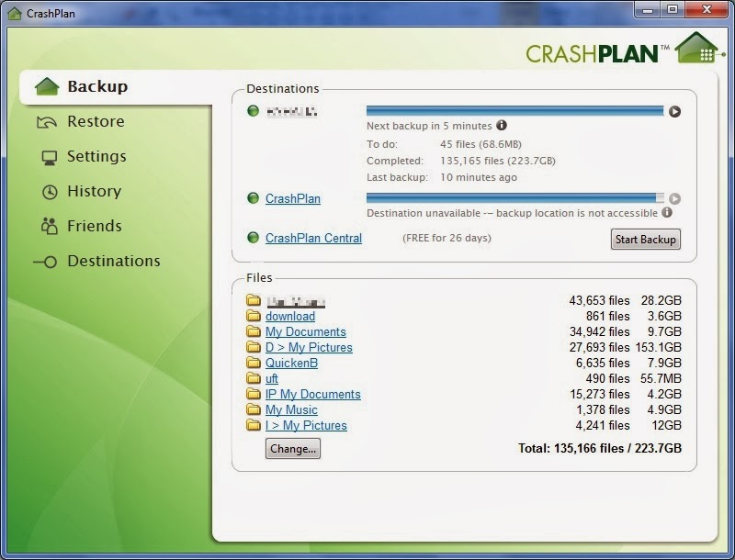
Task: Click folder icon beside I > My Pictures
Action: [254, 425]
